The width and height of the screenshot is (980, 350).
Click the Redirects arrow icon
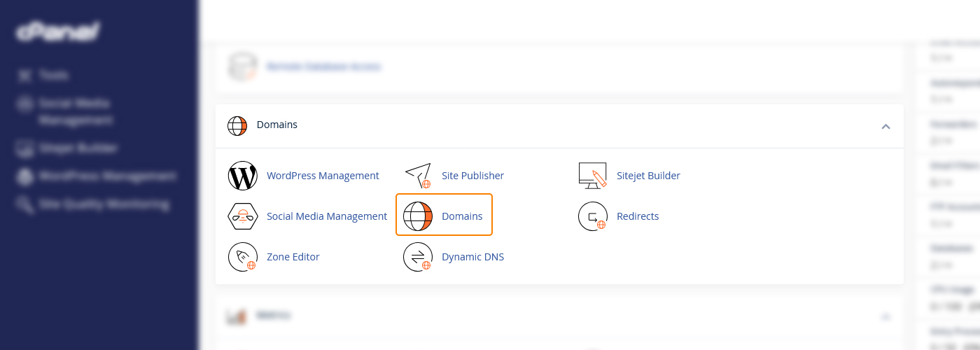(593, 216)
